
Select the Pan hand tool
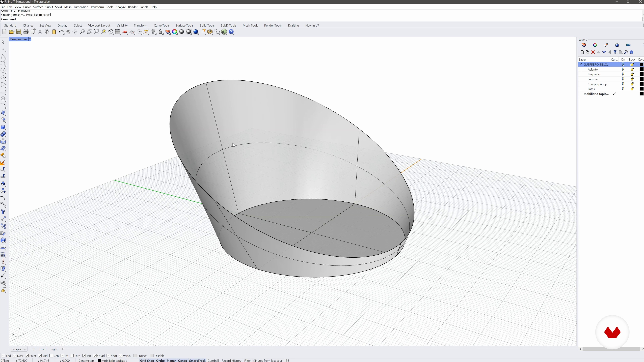pos(68,32)
